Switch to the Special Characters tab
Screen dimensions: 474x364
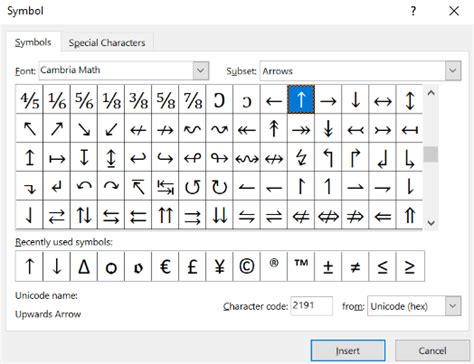(107, 43)
